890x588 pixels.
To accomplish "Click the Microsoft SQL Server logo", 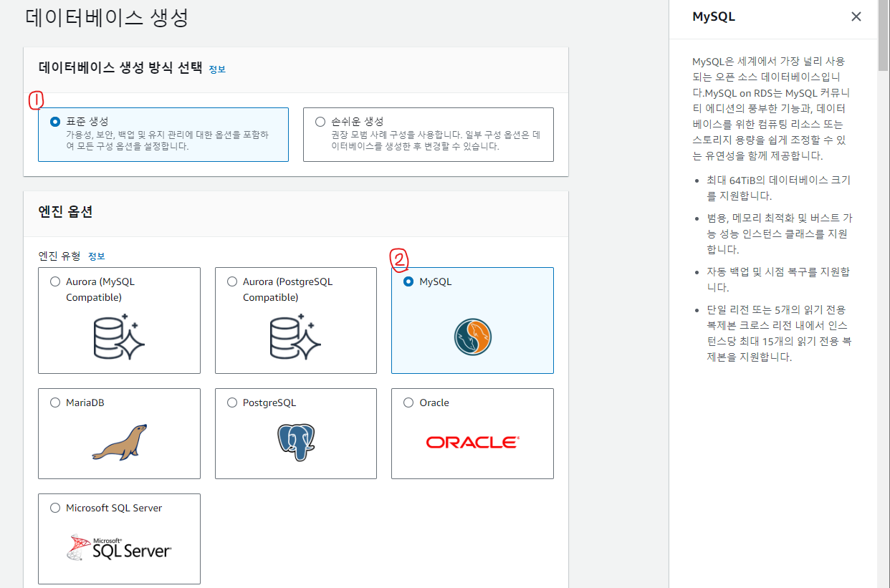I will pos(119,547).
